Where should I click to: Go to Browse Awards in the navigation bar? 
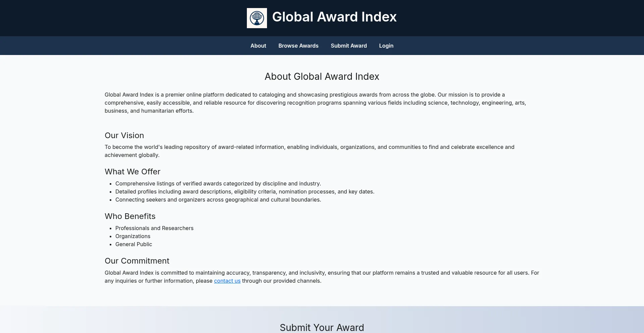[298, 46]
